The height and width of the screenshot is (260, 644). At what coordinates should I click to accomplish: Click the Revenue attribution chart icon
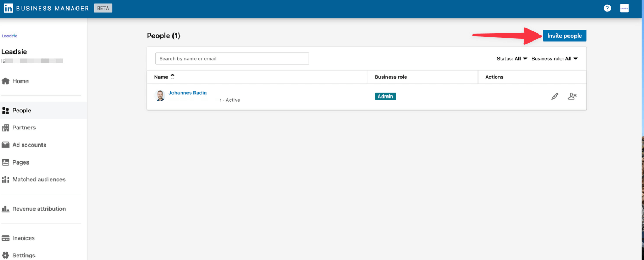point(5,209)
